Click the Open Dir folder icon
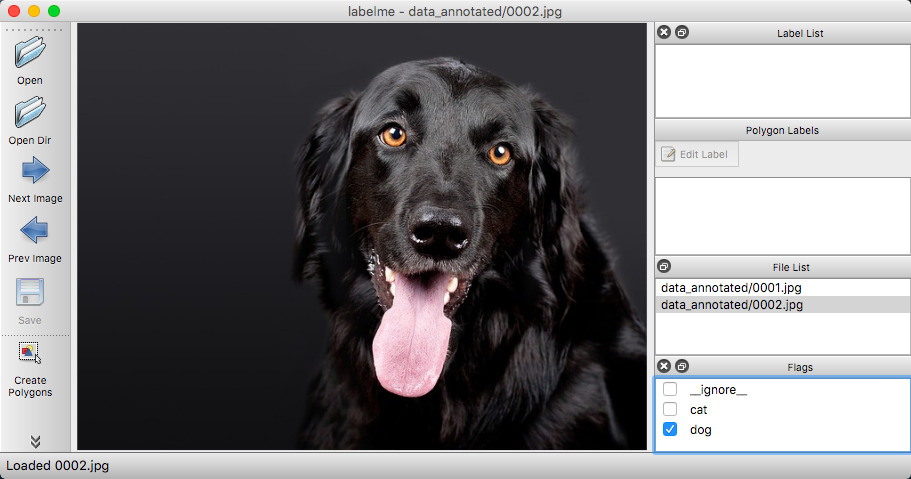Viewport: 911px width, 479px height. point(30,112)
